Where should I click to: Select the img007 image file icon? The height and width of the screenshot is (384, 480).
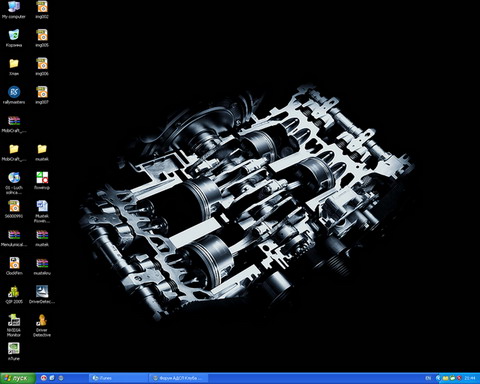[x=42, y=95]
